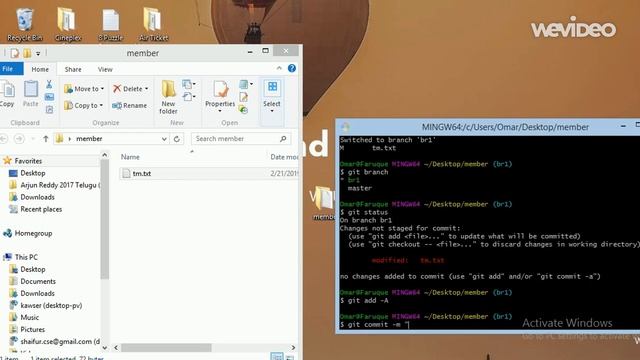The width and height of the screenshot is (640, 360).
Task: Sort by the Name column header
Action: [130, 157]
